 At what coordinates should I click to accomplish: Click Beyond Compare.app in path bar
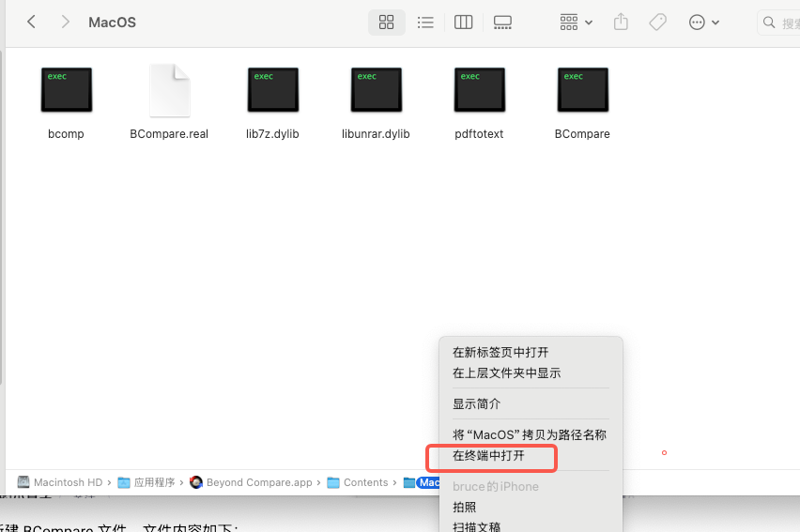click(x=251, y=482)
